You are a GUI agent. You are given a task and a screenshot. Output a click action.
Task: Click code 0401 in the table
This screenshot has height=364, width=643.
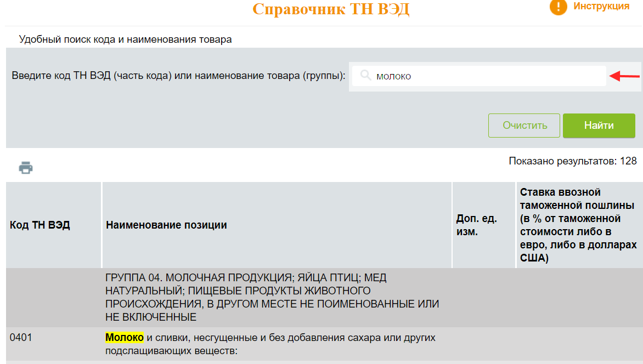21,337
